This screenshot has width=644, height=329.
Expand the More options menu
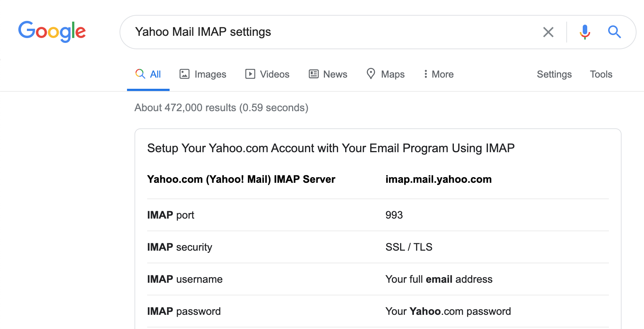(439, 74)
